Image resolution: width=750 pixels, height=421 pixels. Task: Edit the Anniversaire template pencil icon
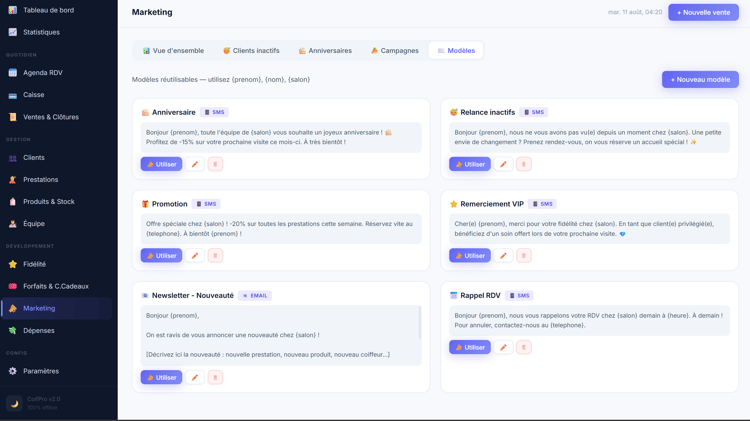coord(195,164)
